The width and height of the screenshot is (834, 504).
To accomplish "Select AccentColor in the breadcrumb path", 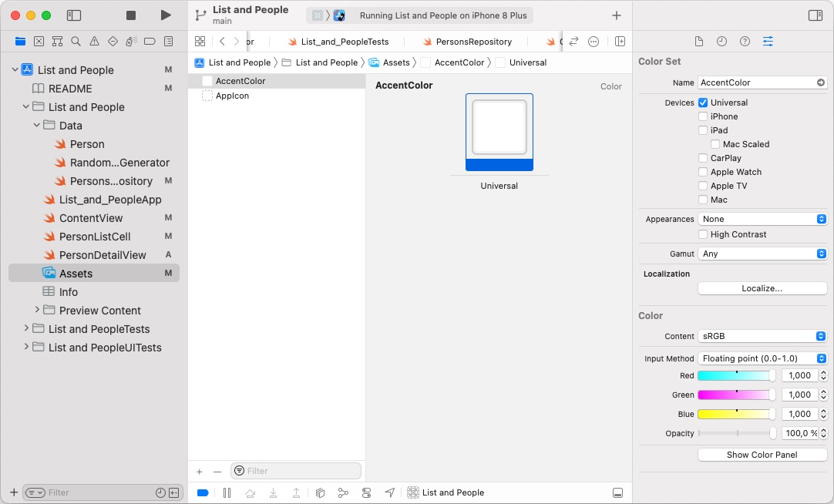I will coord(452,62).
